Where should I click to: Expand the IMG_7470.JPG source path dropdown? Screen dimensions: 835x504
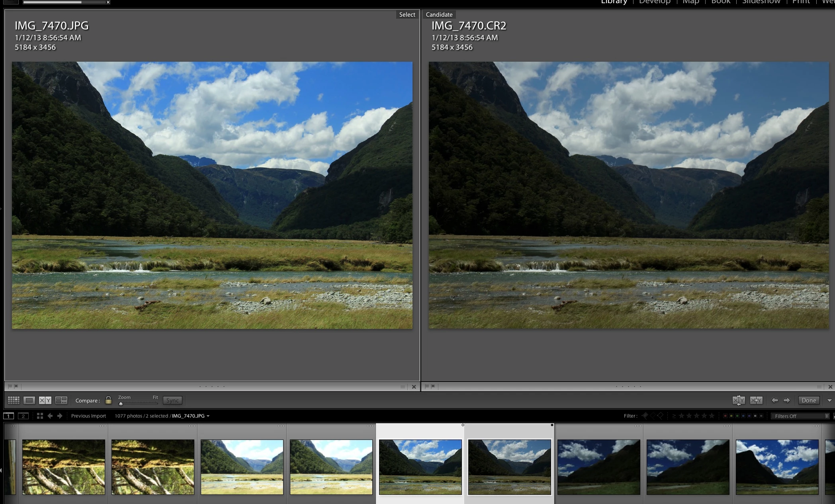click(x=208, y=416)
